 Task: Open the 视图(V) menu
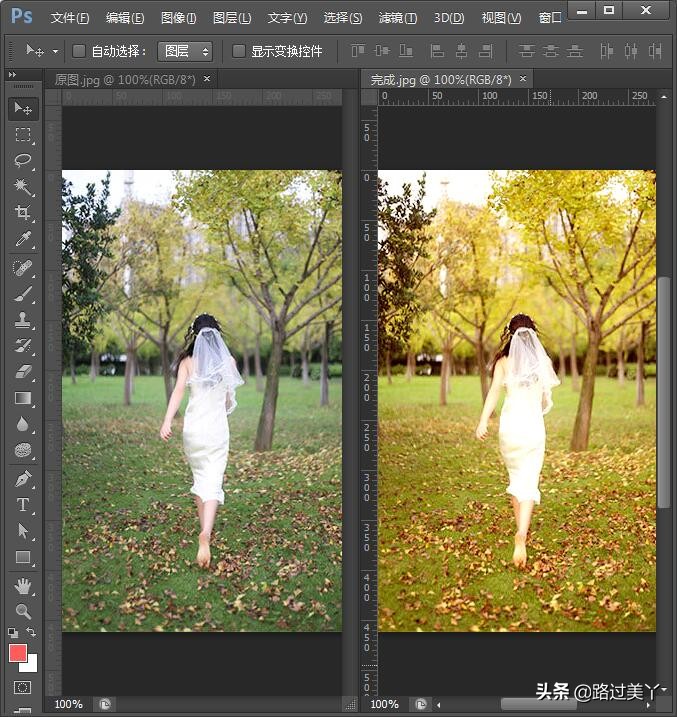pos(501,18)
